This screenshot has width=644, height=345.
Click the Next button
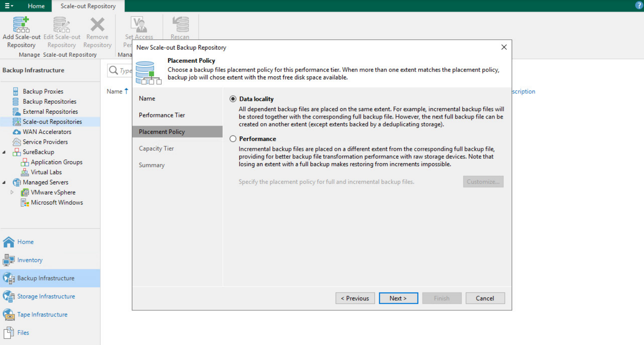pos(398,298)
